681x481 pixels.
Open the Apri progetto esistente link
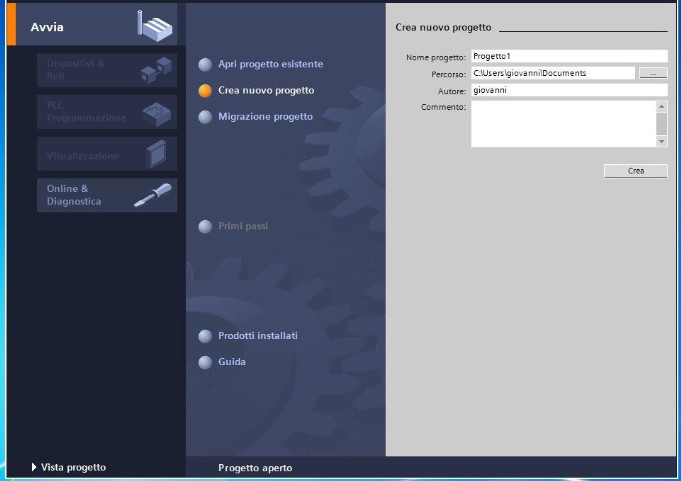(x=271, y=64)
